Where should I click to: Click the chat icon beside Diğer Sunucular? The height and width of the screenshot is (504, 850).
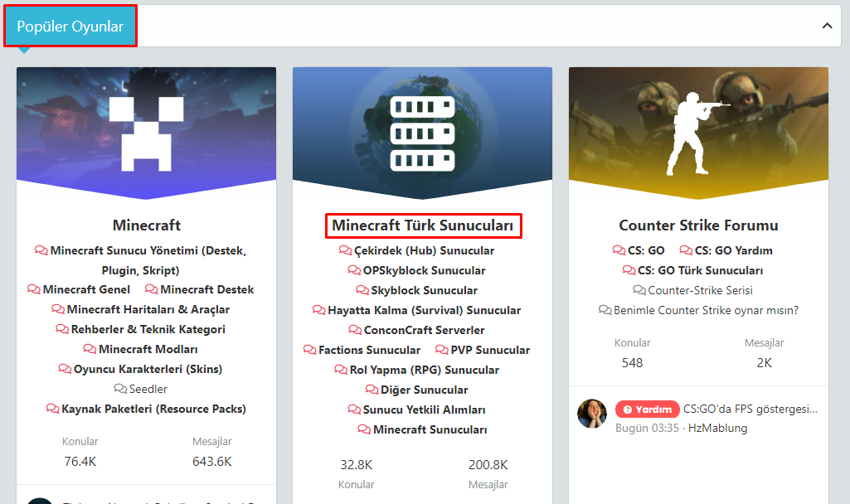(372, 389)
